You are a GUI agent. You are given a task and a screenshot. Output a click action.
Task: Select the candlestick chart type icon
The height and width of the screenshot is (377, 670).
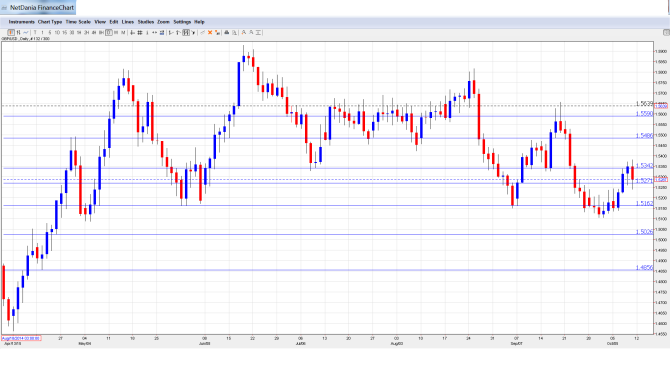(x=11, y=32)
